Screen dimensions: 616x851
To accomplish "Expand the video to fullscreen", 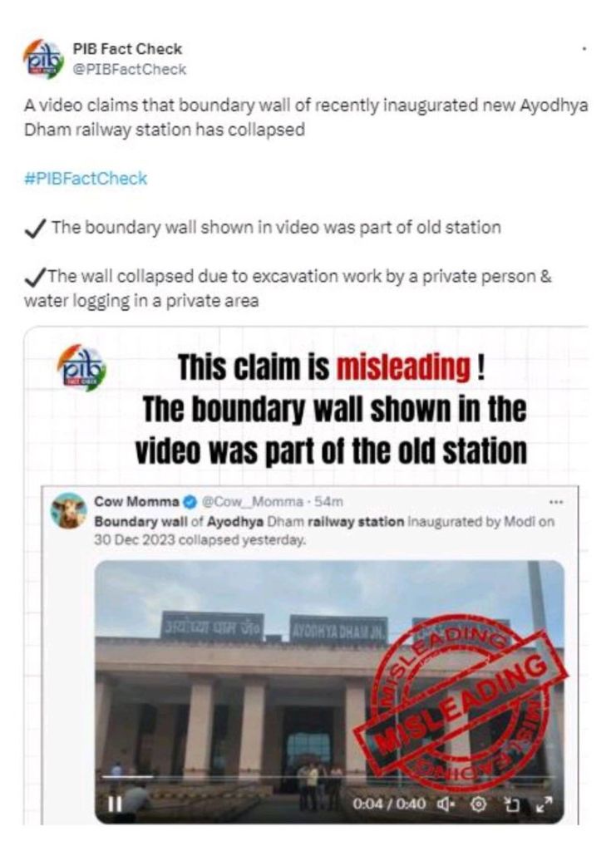I will coord(544,804).
